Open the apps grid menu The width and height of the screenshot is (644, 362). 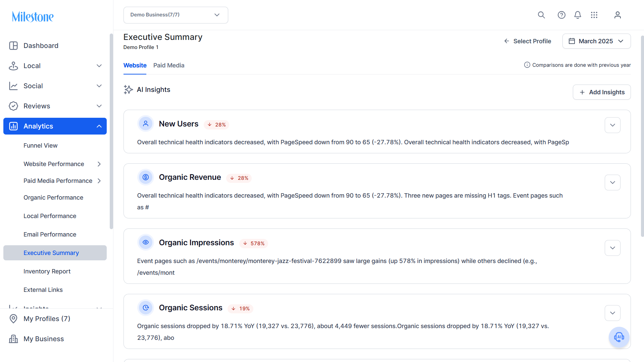[x=594, y=15]
